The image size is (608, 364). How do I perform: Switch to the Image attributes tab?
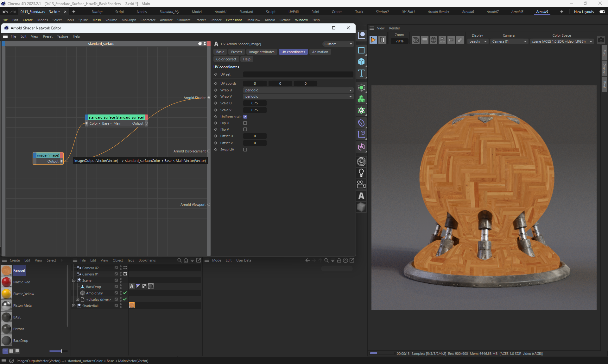(x=262, y=52)
